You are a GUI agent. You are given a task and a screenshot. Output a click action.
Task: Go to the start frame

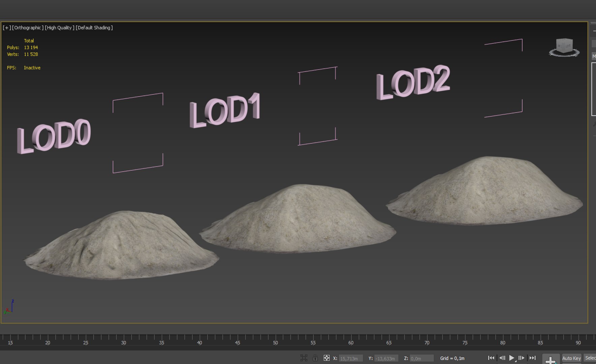491,358
